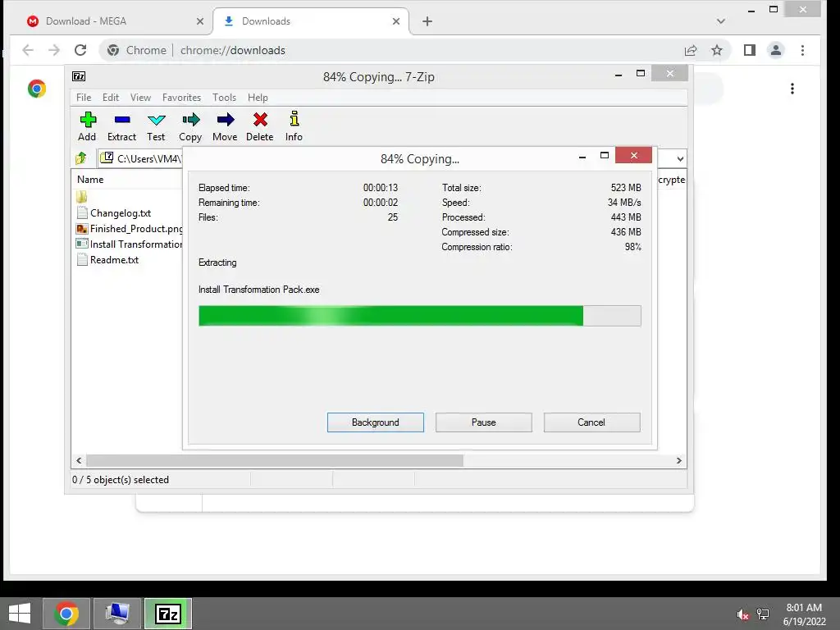The image size is (840, 630).
Task: Expand the 7-Zip address path dropdown
Action: (x=680, y=158)
